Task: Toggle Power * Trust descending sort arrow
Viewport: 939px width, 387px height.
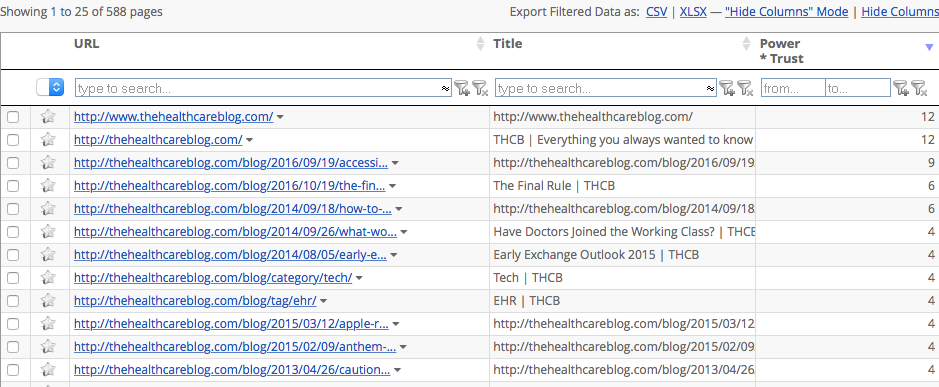Action: [x=929, y=47]
